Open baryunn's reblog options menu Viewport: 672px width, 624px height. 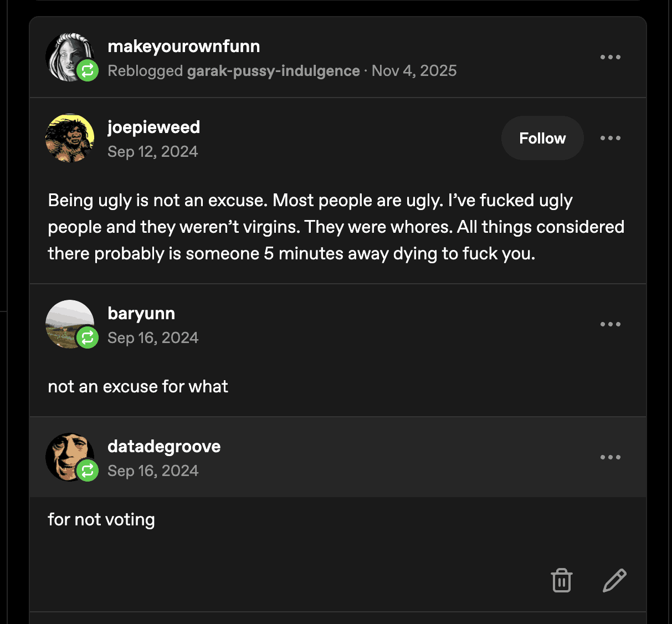(610, 324)
